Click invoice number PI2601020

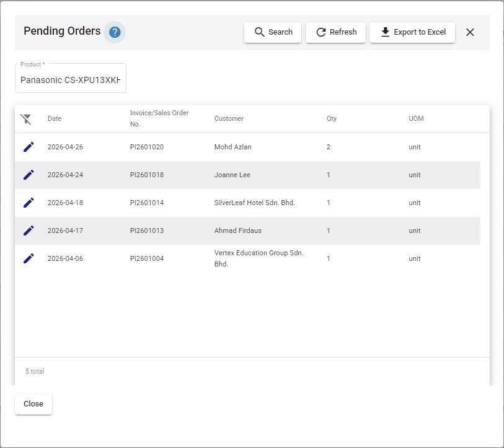pyautogui.click(x=147, y=147)
